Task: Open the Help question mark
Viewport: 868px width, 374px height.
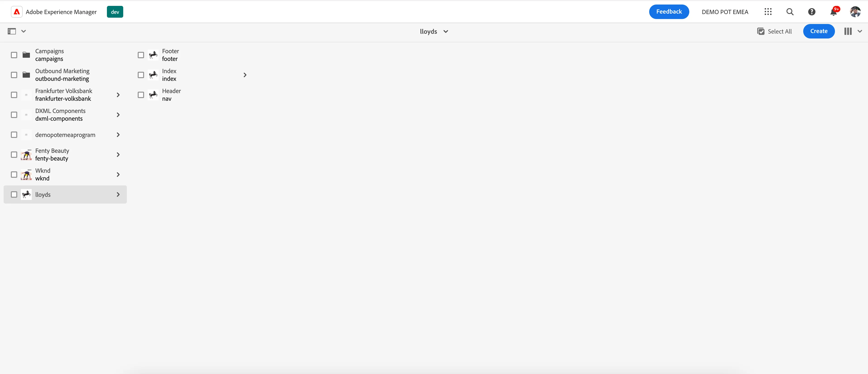Action: point(812,12)
